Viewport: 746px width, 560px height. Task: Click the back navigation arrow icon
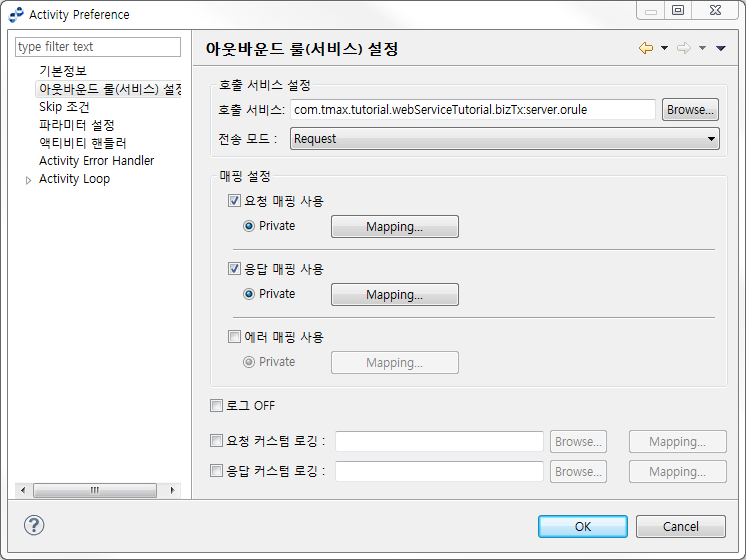click(x=646, y=49)
